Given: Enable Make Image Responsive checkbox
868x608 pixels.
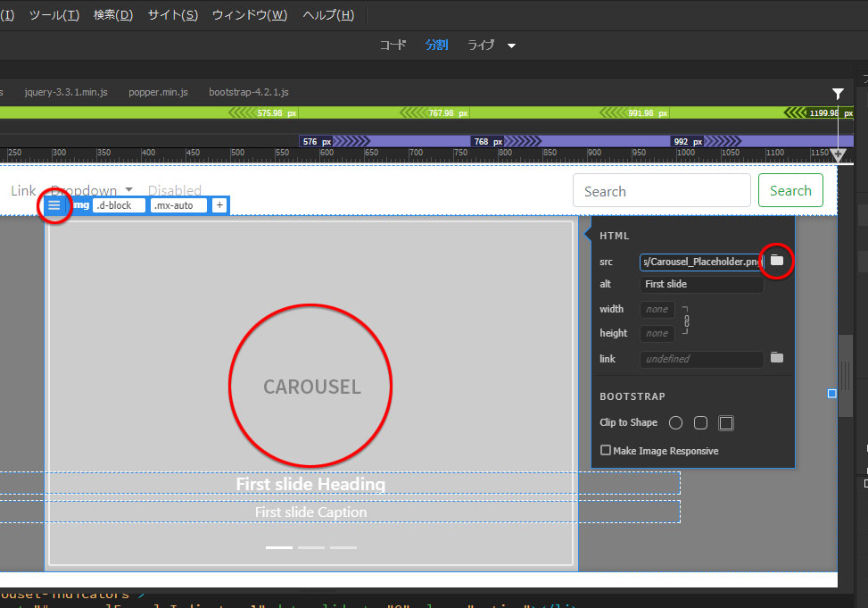Looking at the screenshot, I should tap(606, 451).
